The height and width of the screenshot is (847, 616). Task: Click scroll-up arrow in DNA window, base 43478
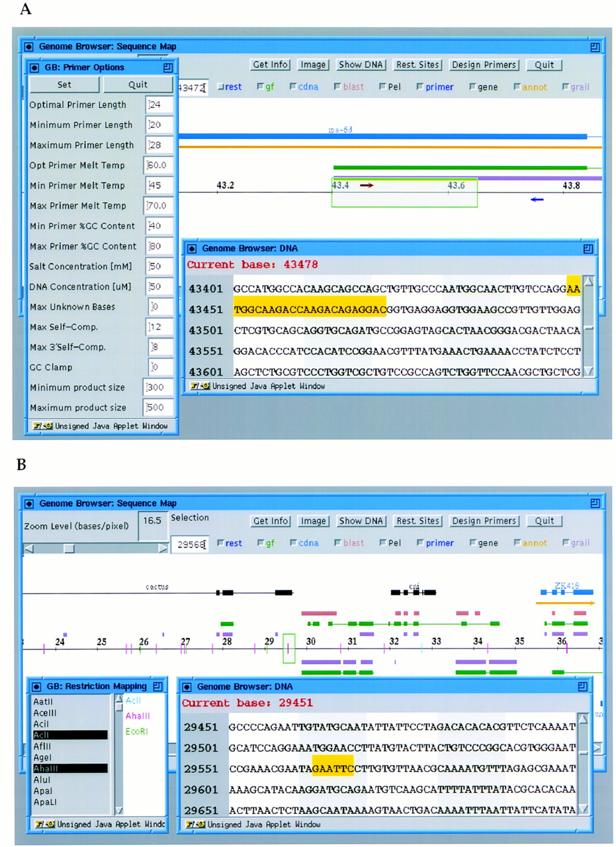(x=588, y=281)
